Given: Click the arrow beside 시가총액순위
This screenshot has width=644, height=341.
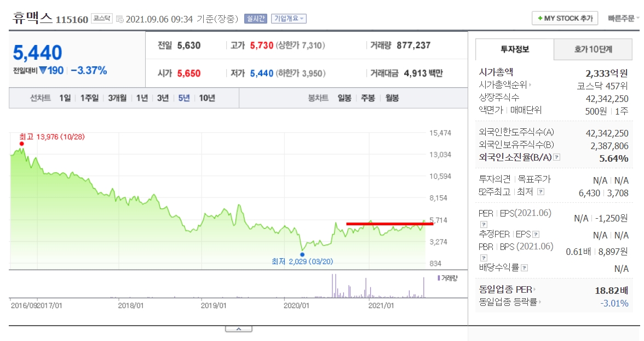Looking at the screenshot, I should point(530,85).
